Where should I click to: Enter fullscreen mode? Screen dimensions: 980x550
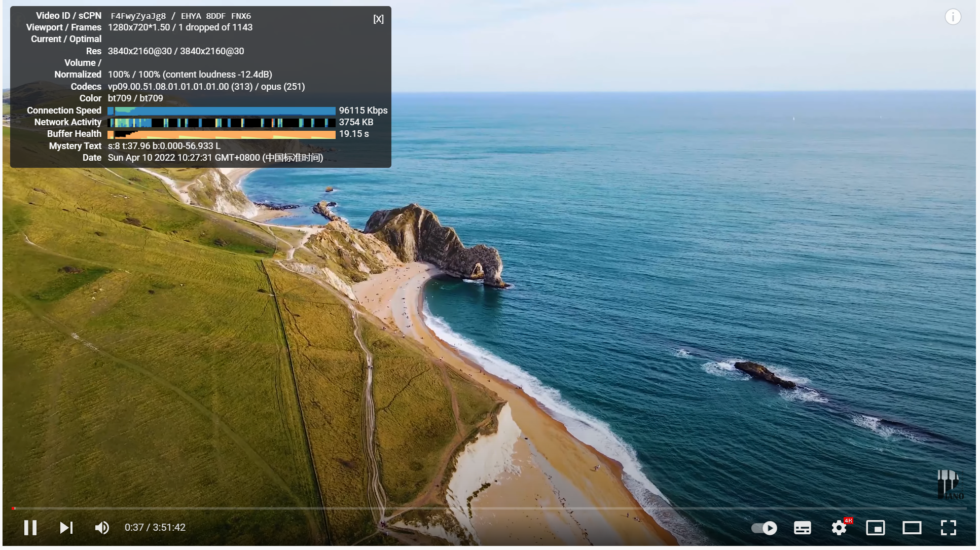(x=948, y=527)
